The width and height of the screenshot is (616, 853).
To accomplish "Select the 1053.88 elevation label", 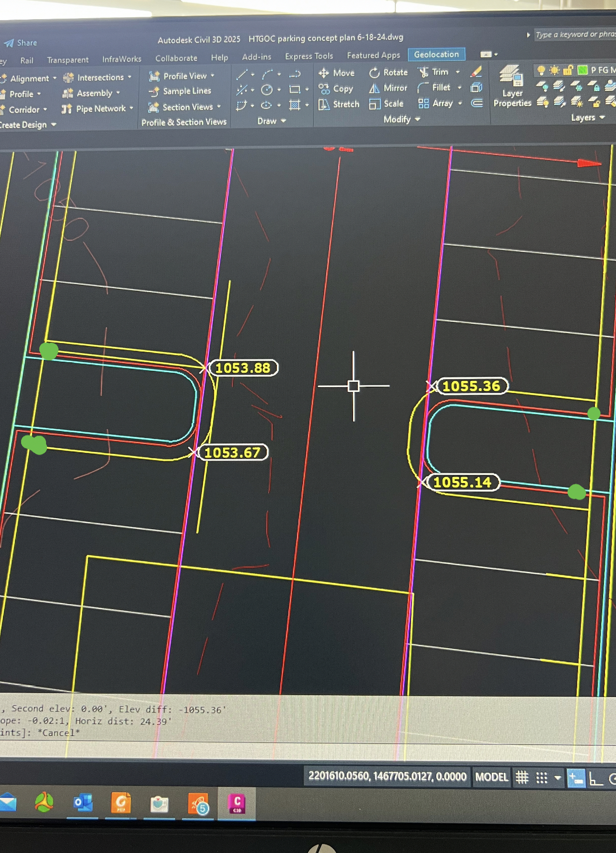I will coord(243,368).
